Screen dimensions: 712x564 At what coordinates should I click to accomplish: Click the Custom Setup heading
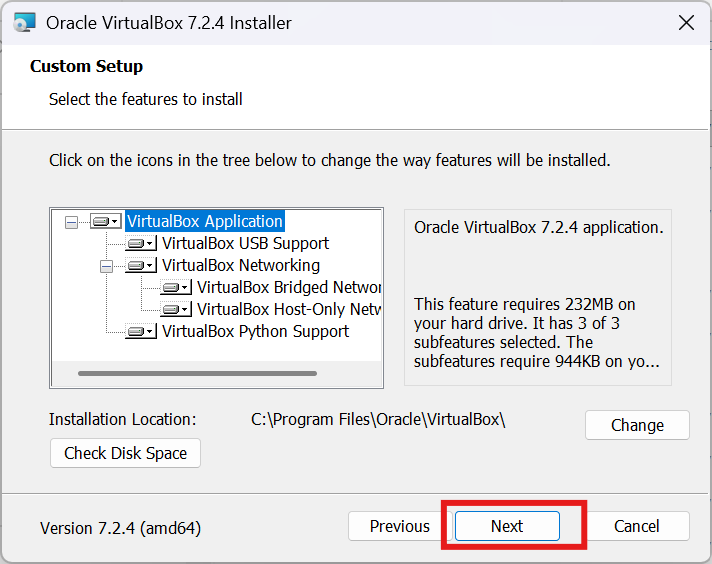click(86, 66)
